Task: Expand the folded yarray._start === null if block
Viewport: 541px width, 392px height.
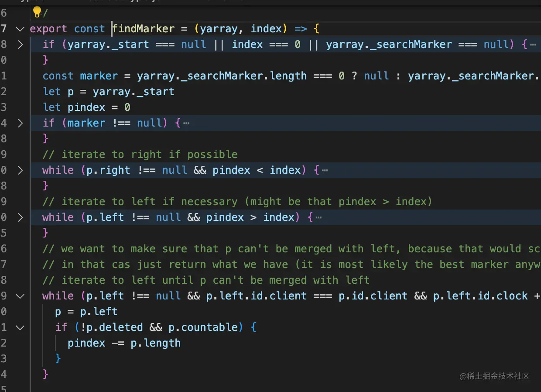Action: tap(20, 45)
